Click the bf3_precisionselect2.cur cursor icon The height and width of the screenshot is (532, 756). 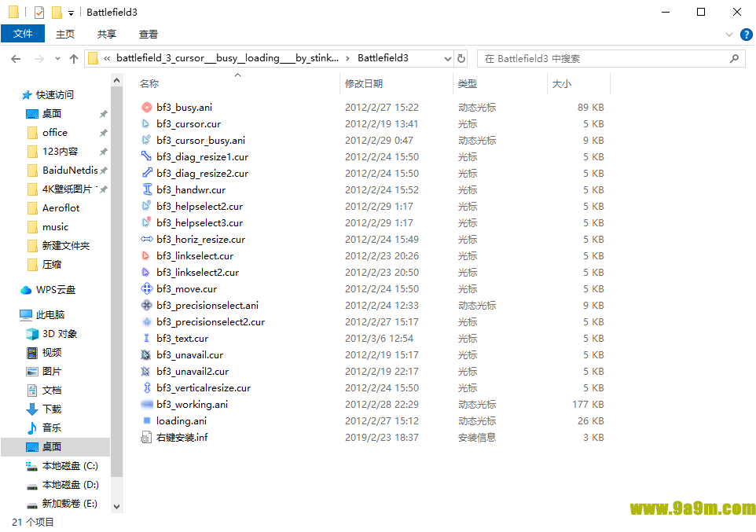tap(147, 321)
